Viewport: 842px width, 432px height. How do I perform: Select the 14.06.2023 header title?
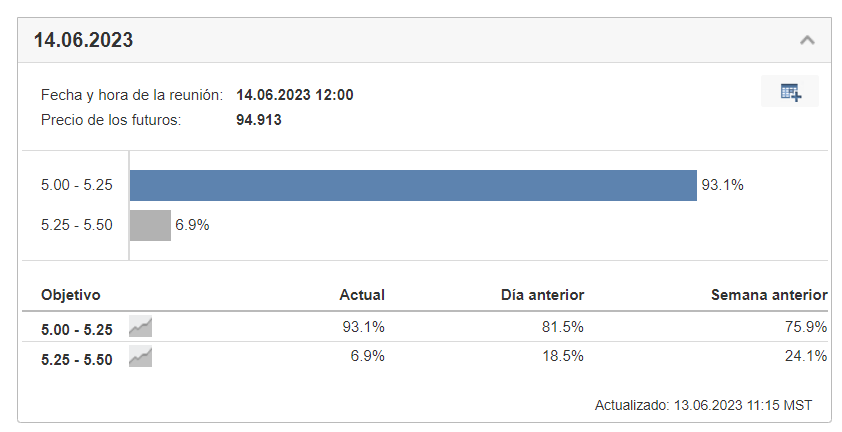[x=83, y=40]
